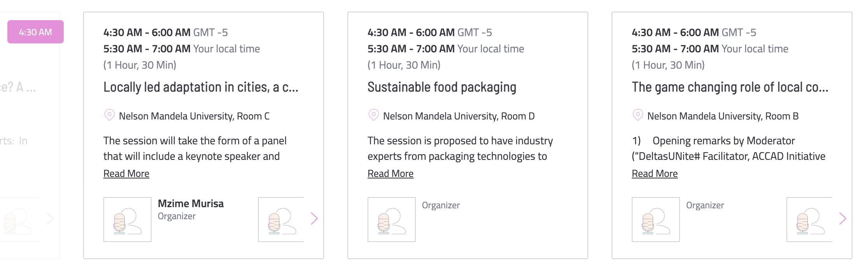The height and width of the screenshot is (270, 868).
Task: Open the Sustainable food packaging title
Action: coord(442,87)
